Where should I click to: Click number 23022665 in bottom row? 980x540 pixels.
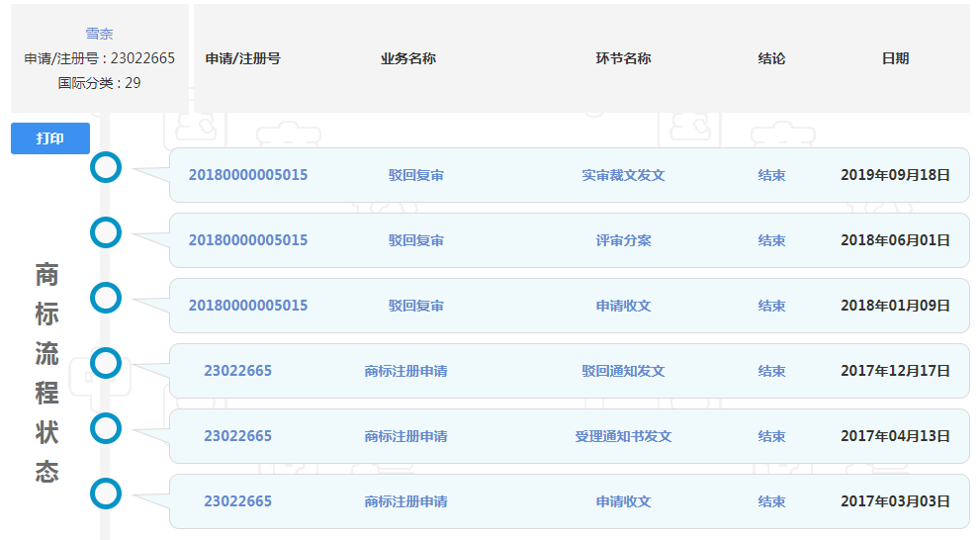point(237,501)
